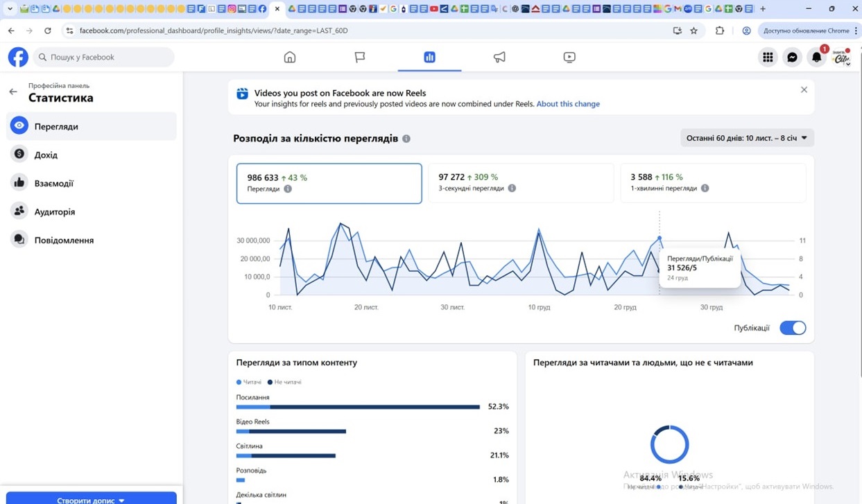Image resolution: width=862 pixels, height=504 pixels.
Task: Open the notifications bell
Action: coord(817,58)
